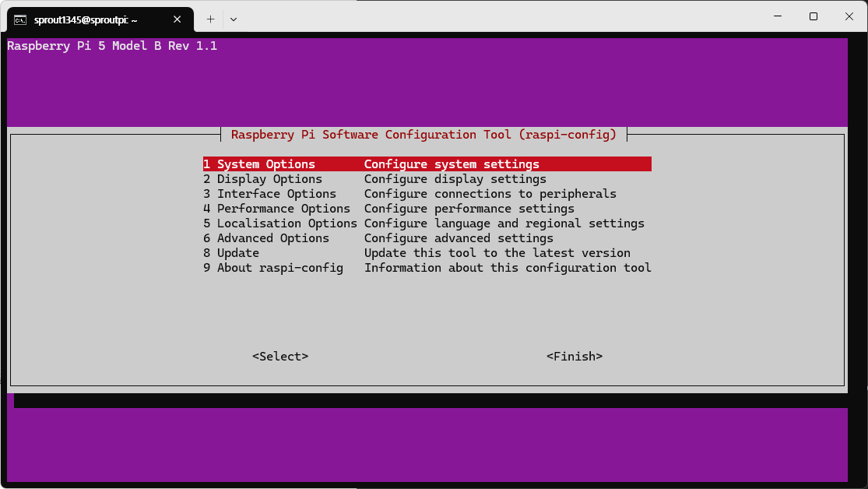Click the terminal icon on the tab
The image size is (868, 489).
[20, 20]
